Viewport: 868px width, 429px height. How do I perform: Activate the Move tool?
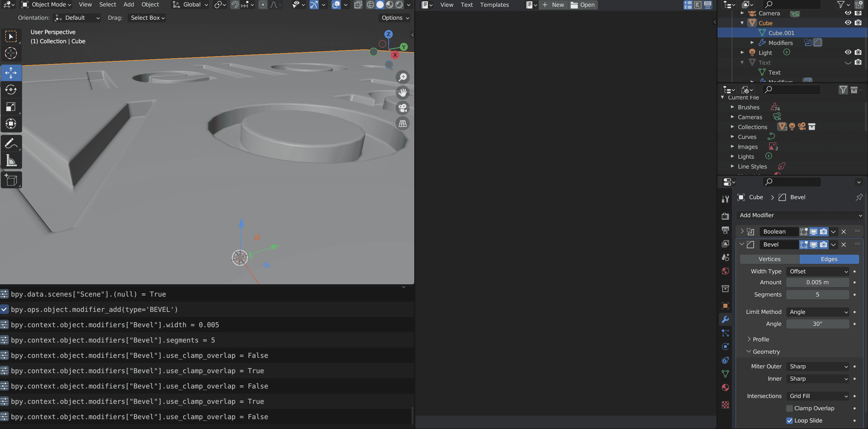(x=11, y=73)
